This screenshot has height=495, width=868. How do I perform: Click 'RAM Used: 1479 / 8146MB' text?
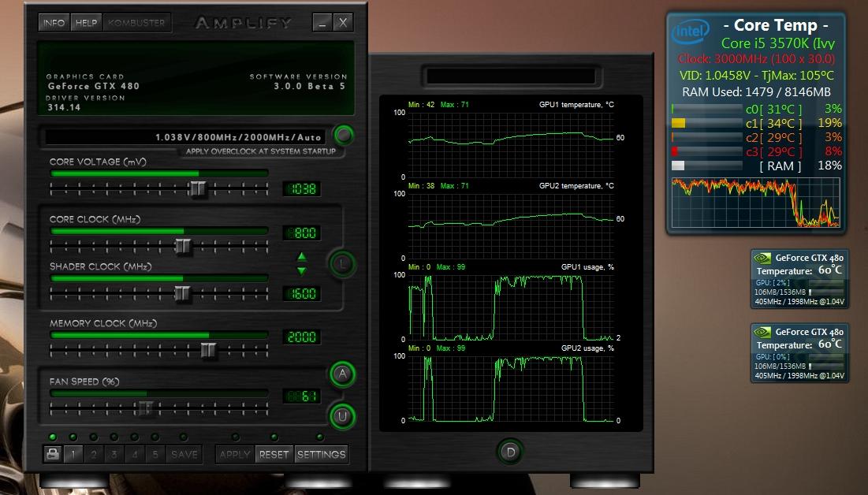(756, 92)
